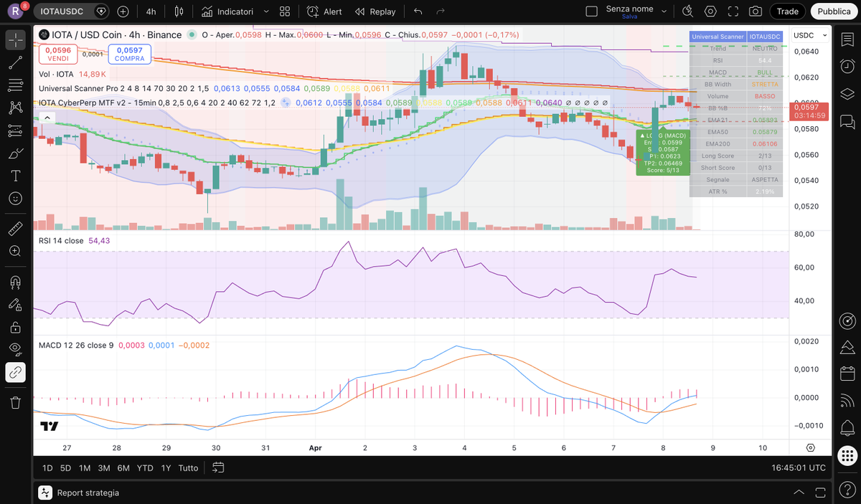Select the 5D date range
861x504 pixels.
(65, 467)
